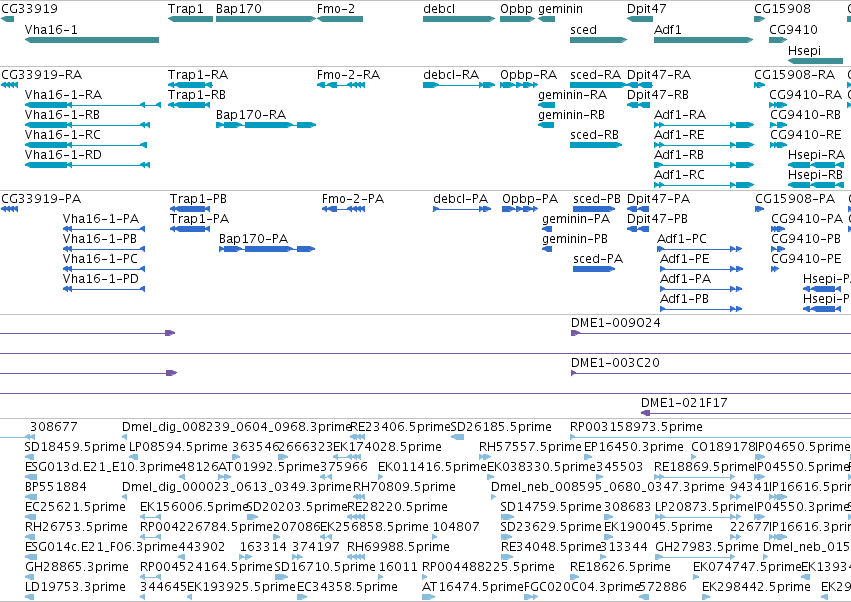Screen dimensions: 851x602
Task: Select transcript sced-RB
Action: 596,145
